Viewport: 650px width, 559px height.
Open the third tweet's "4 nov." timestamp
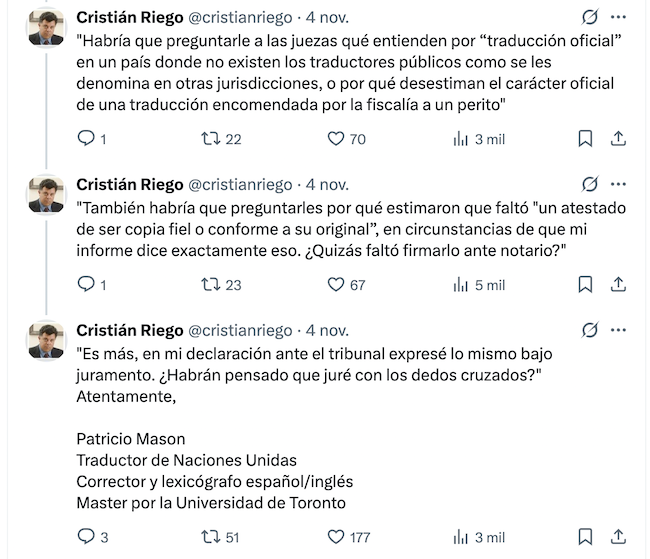[x=327, y=330]
